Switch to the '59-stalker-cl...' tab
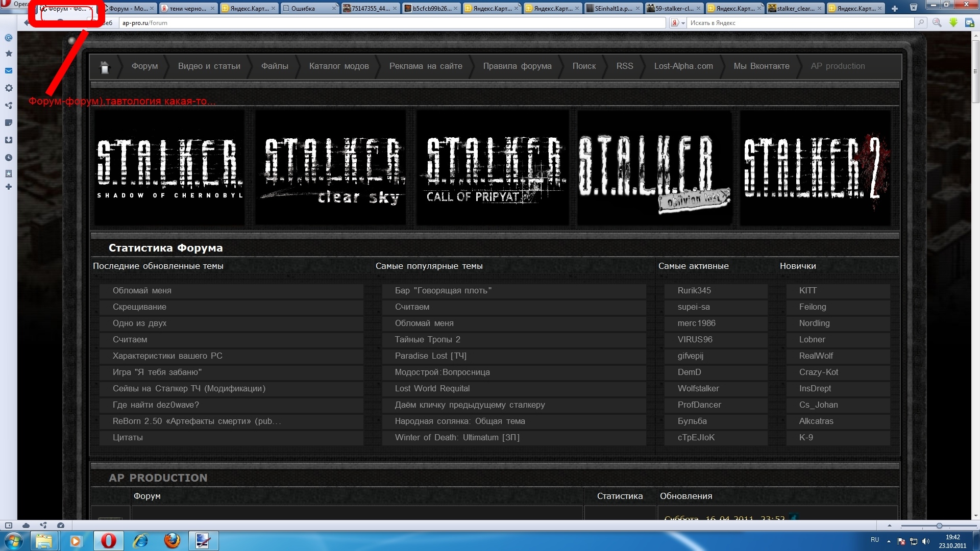 tap(674, 9)
